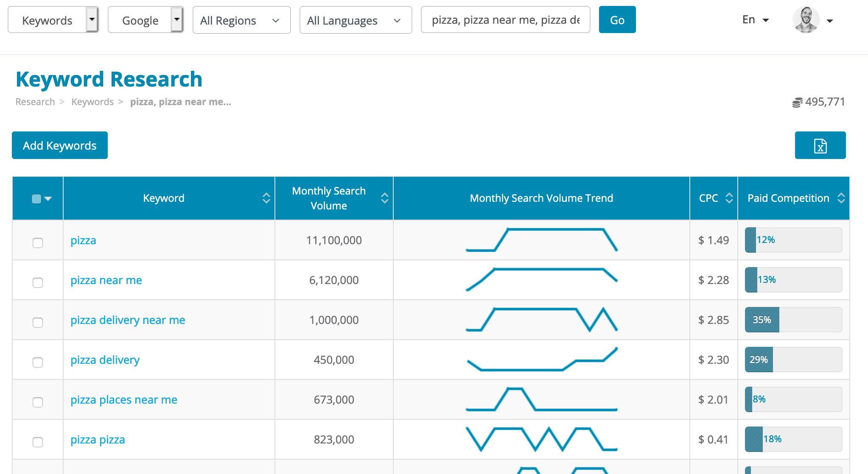Check the select-all checkbox in the table header

pyautogui.click(x=36, y=198)
